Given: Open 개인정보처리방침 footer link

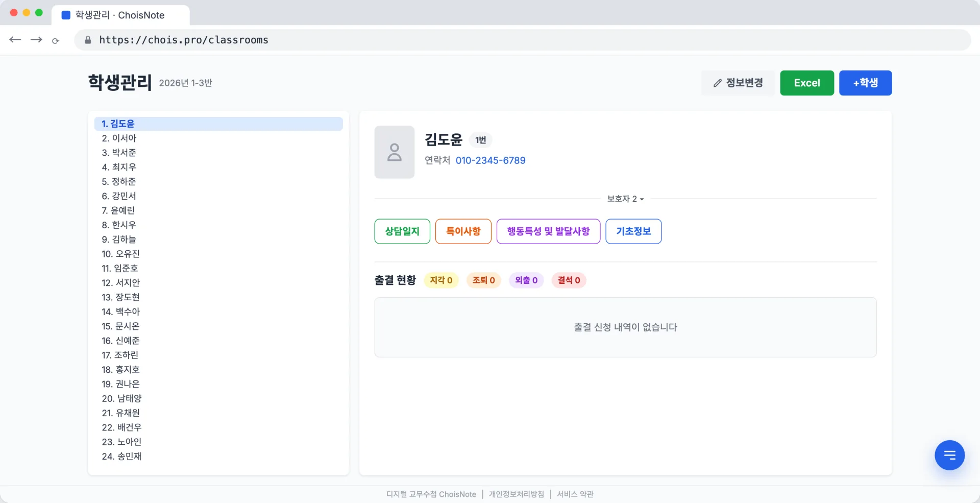Looking at the screenshot, I should pyautogui.click(x=516, y=494).
